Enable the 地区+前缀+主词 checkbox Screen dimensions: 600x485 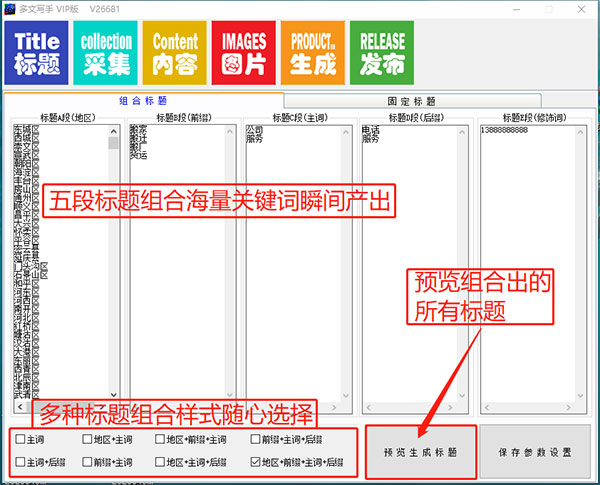click(x=160, y=439)
